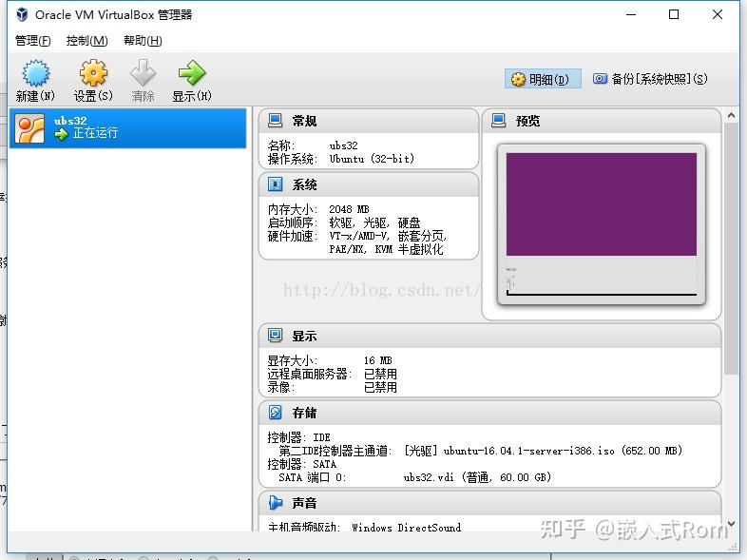Click the 远程桌面服务器 已禁用 value
The width and height of the screenshot is (747, 560).
point(380,374)
